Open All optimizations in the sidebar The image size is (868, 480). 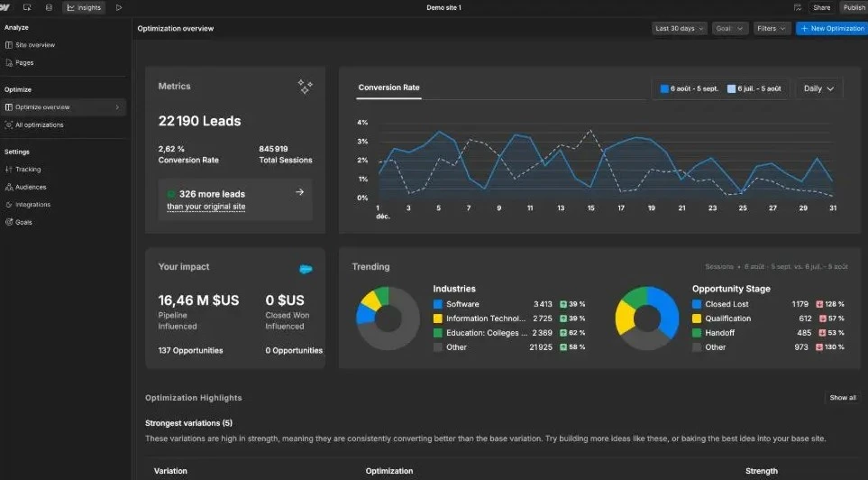[x=40, y=125]
